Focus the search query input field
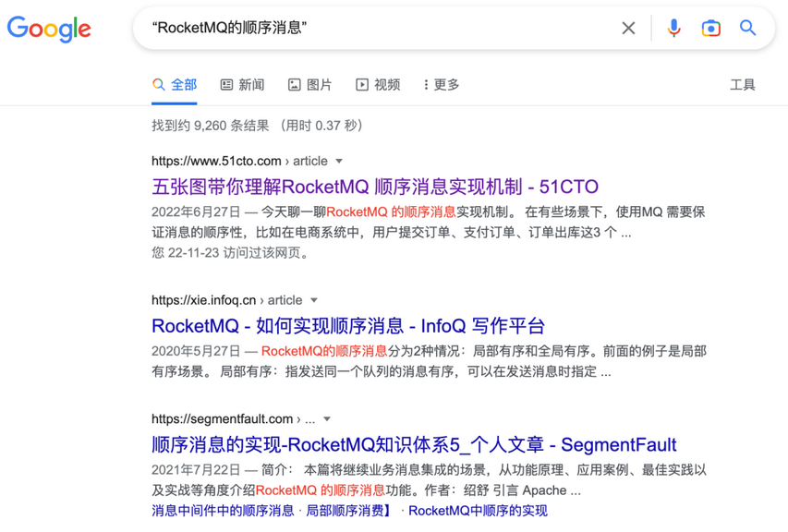The image size is (788, 532). tap(382, 28)
